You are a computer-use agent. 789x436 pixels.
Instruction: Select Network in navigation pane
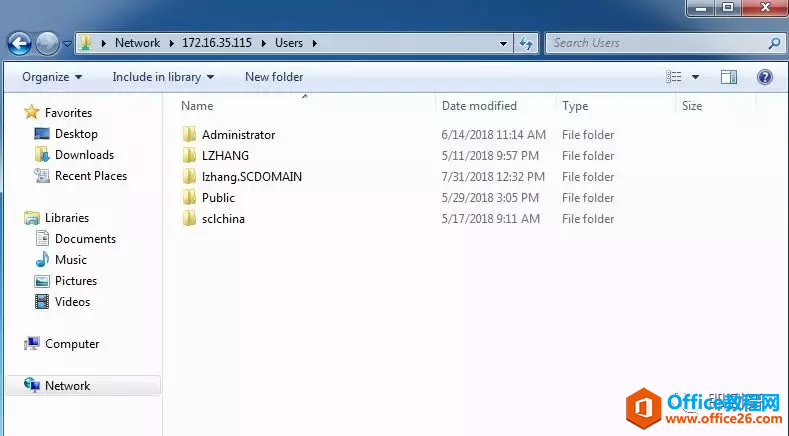tap(67, 386)
